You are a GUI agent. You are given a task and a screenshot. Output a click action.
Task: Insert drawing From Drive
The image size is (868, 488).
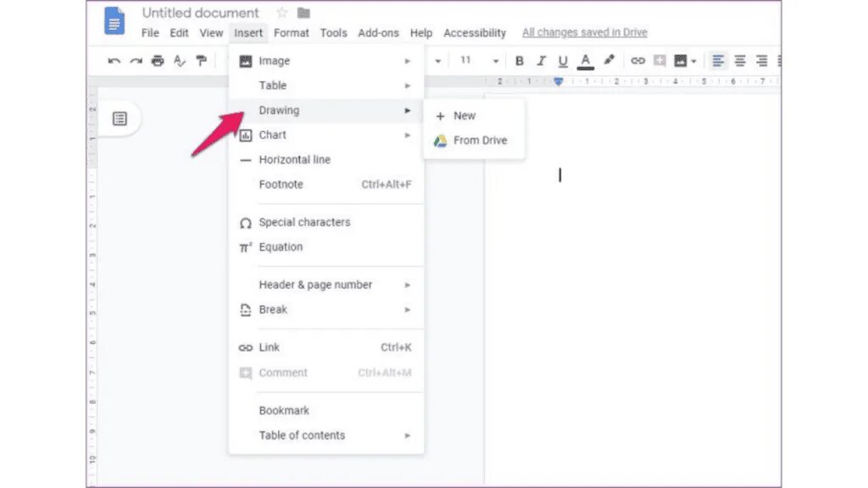pyautogui.click(x=474, y=141)
